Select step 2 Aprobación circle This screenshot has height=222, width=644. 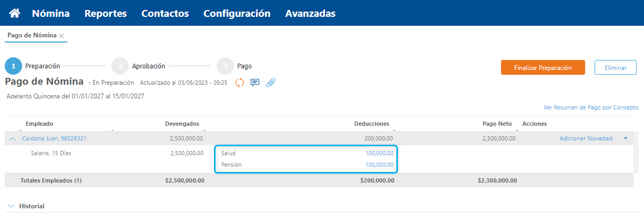click(x=120, y=66)
